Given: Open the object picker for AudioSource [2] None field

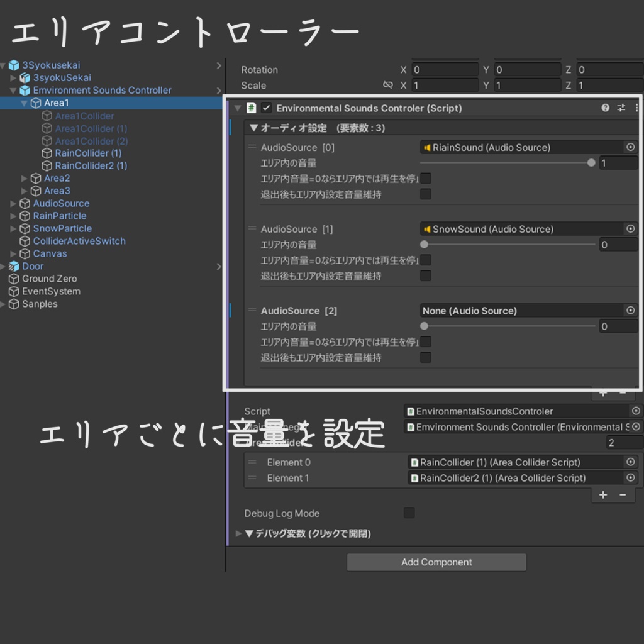Looking at the screenshot, I should point(631,310).
